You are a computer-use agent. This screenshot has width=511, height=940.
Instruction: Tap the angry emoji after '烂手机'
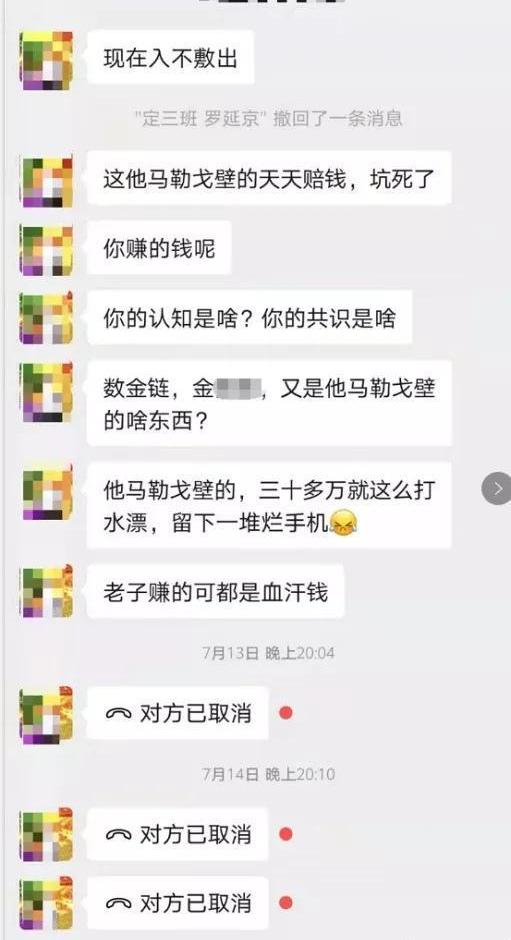tap(344, 525)
